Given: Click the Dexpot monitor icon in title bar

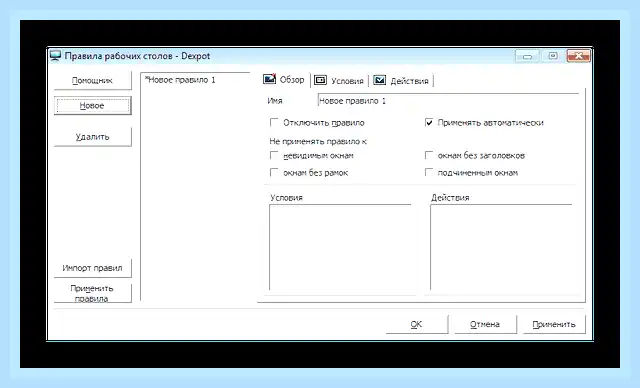Looking at the screenshot, I should [55, 55].
